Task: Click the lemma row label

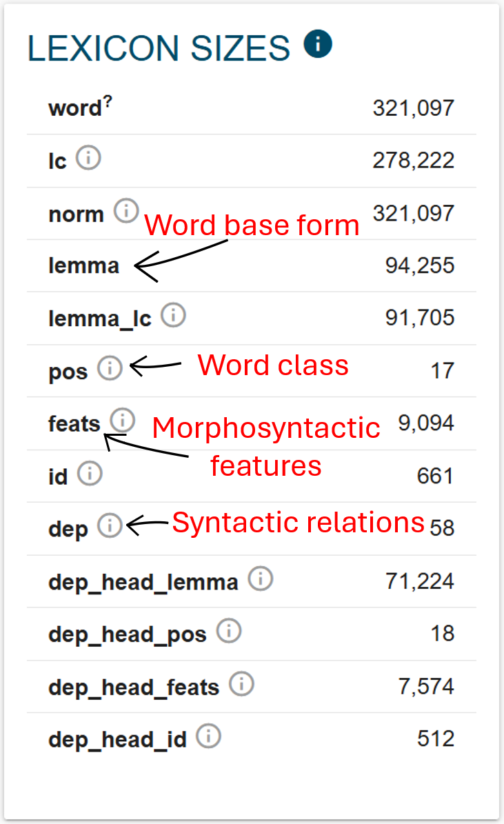Action: [x=83, y=265]
